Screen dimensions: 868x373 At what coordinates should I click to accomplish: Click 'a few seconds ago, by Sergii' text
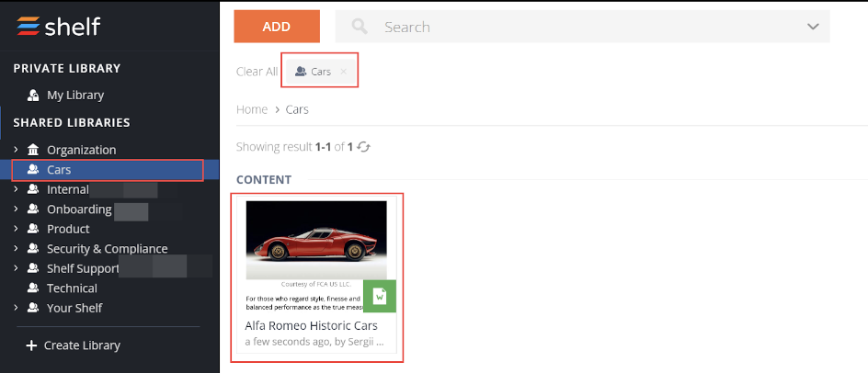[x=314, y=342]
